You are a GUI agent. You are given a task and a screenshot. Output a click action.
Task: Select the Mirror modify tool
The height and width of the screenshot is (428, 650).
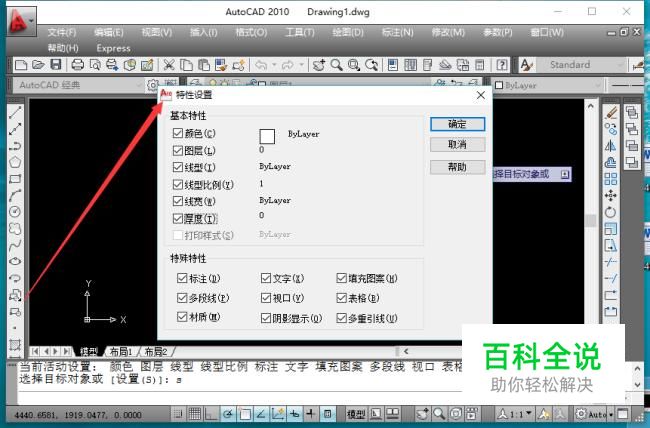611,146
